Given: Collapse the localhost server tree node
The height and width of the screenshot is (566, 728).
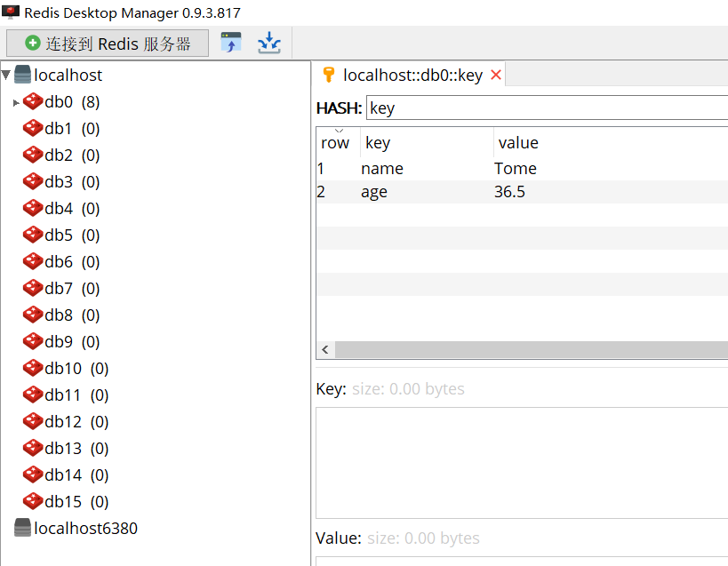Looking at the screenshot, I should [x=6, y=75].
